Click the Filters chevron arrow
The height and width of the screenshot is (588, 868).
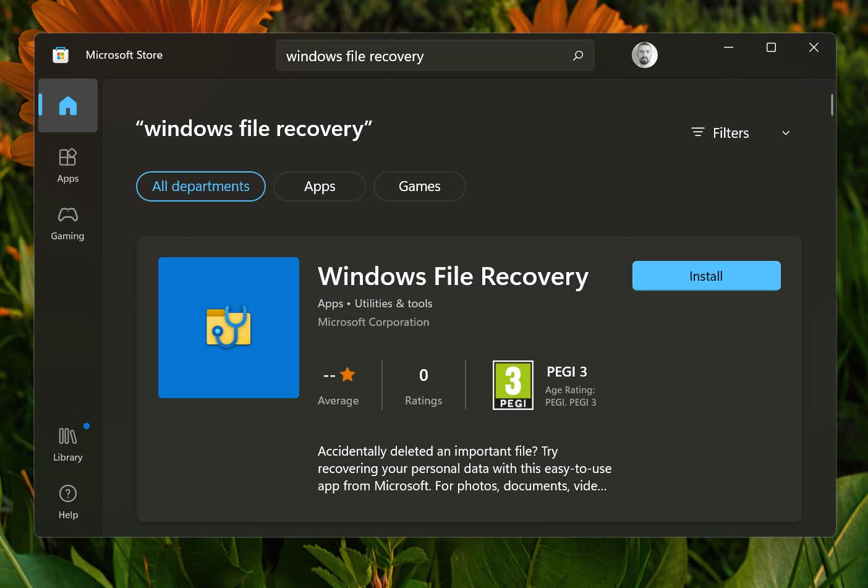tap(786, 133)
